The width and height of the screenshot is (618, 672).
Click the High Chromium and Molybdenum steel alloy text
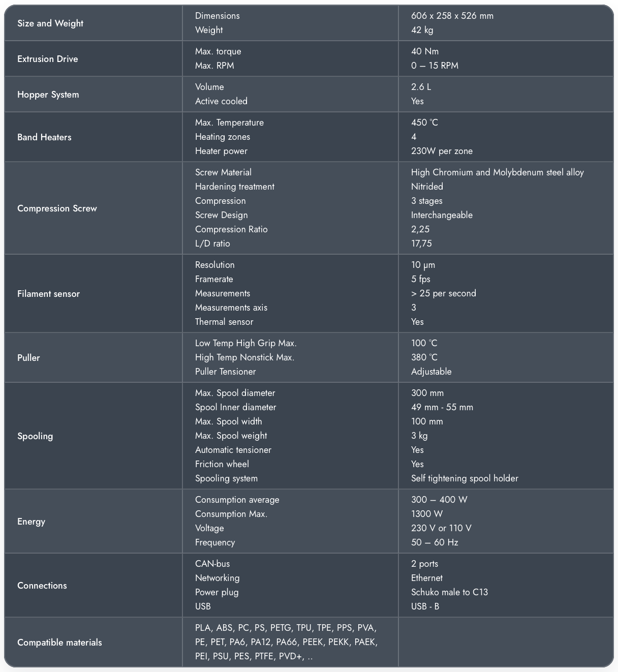497,172
